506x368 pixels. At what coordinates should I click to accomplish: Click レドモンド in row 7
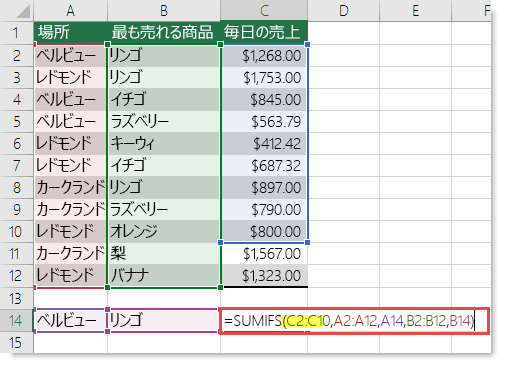click(x=70, y=165)
